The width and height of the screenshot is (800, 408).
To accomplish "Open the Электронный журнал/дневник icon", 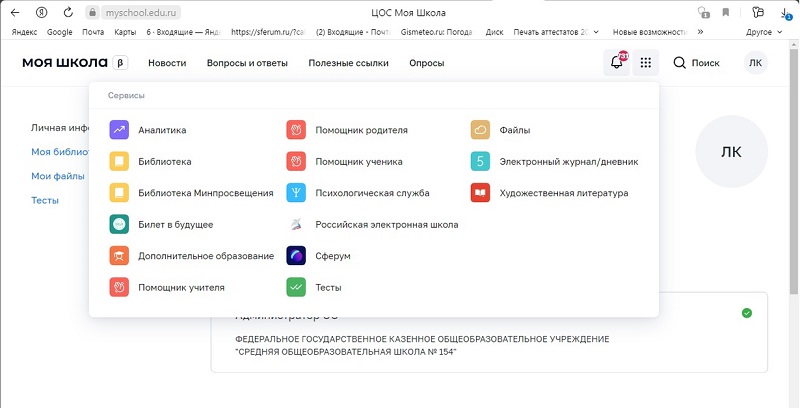I will (480, 162).
